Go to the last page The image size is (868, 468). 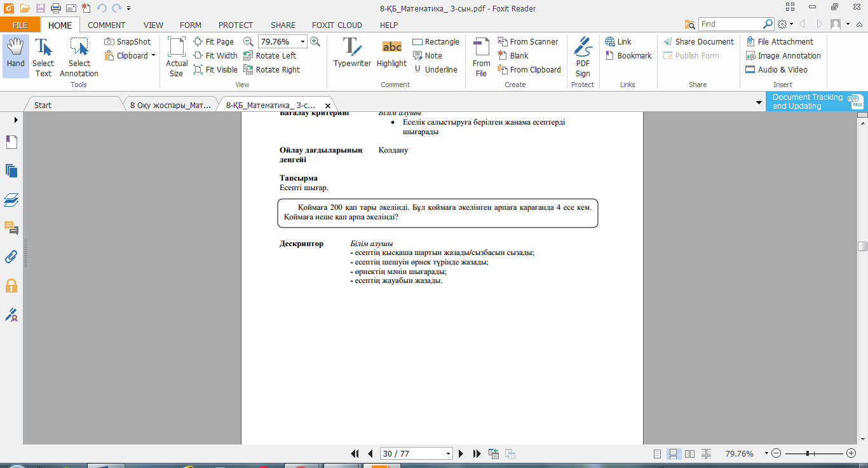click(x=477, y=454)
